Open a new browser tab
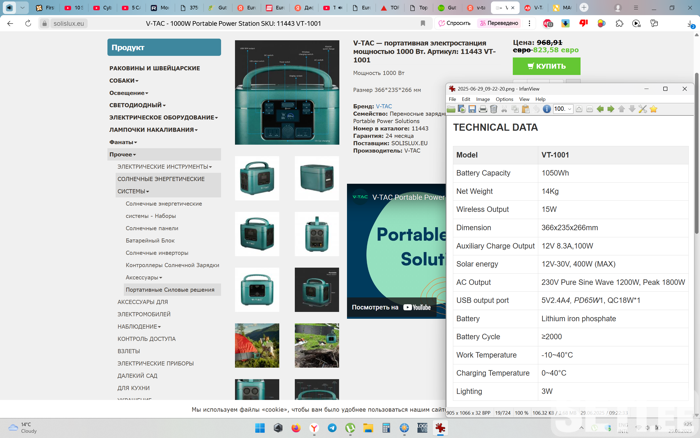 point(583,8)
